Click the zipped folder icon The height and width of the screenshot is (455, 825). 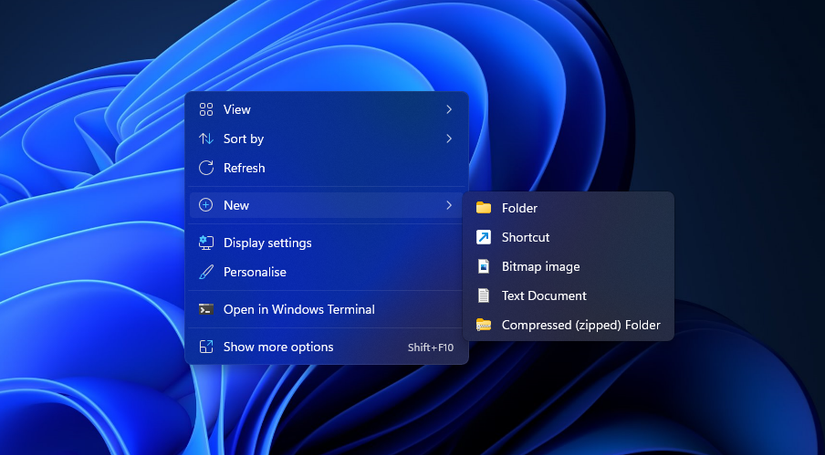coord(484,325)
